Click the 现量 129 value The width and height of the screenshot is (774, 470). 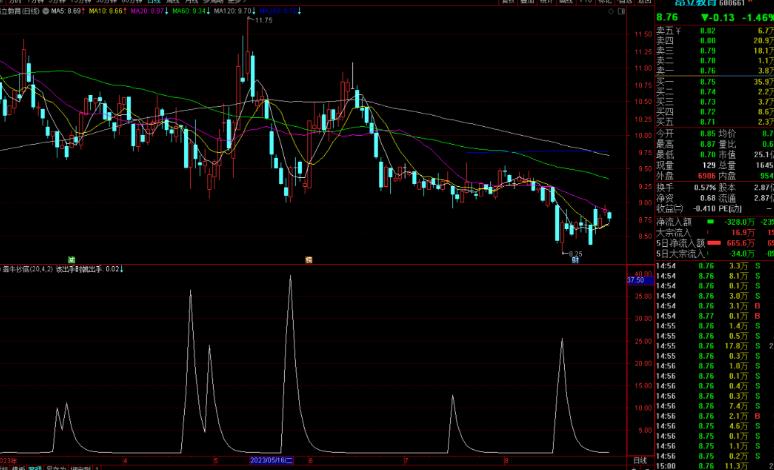point(709,165)
